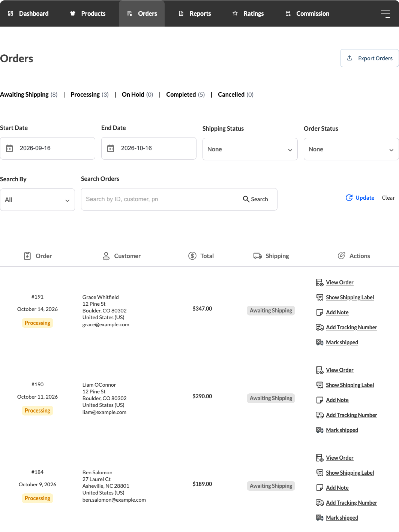Click Add Note icon for order #191
The width and height of the screenshot is (399, 532).
coord(320,312)
